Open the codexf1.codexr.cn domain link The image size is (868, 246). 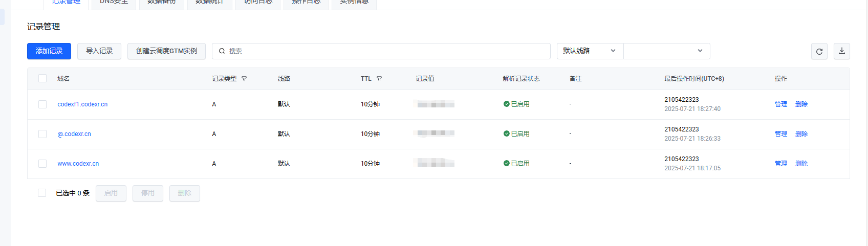[x=82, y=104]
